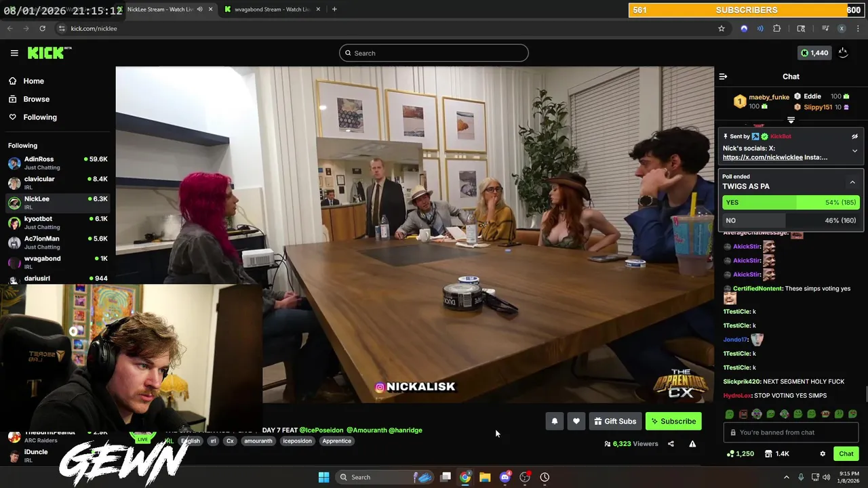The height and width of the screenshot is (488, 868).
Task: Open AdinRoss channel in Following list
Action: [58, 163]
